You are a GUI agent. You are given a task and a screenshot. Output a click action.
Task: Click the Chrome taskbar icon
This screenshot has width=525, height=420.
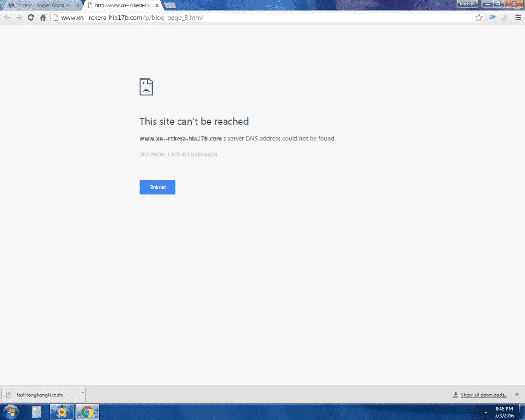[x=87, y=412]
